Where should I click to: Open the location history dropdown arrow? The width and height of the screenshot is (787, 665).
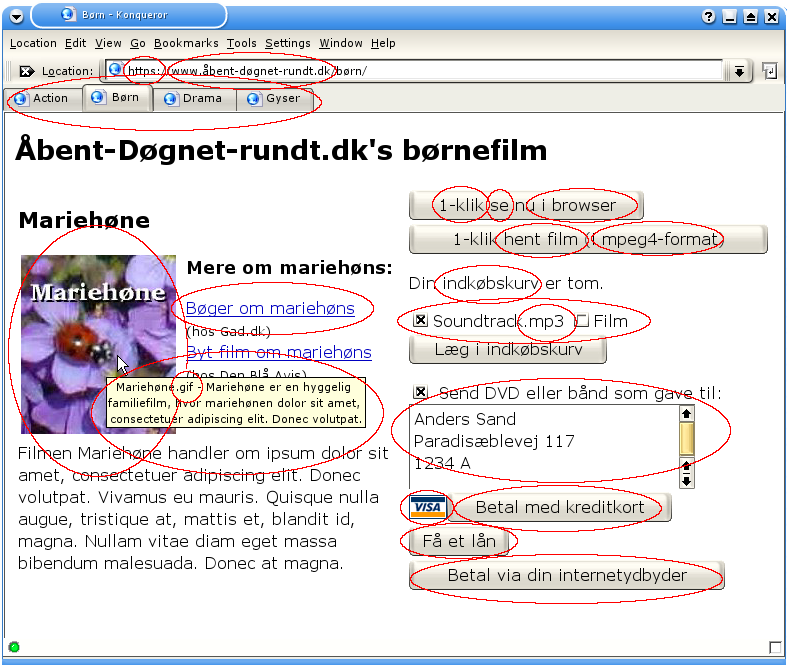click(739, 71)
